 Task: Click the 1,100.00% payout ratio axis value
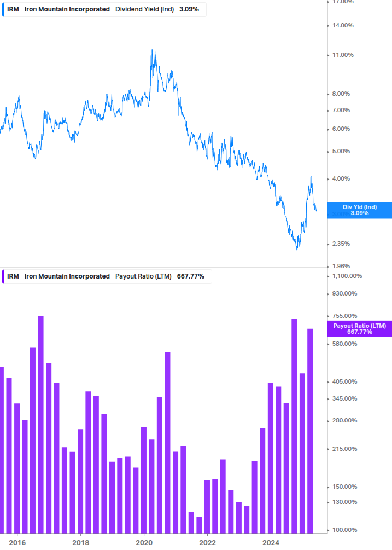[x=347, y=276]
